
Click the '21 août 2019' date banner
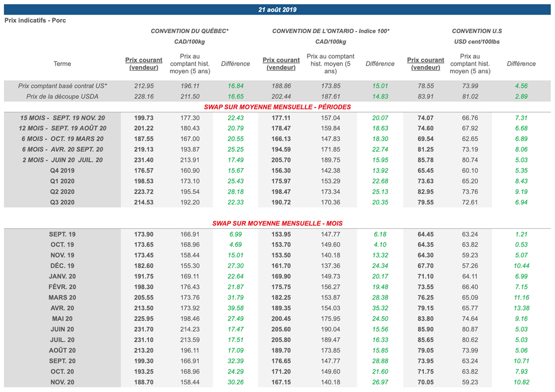point(277,9)
